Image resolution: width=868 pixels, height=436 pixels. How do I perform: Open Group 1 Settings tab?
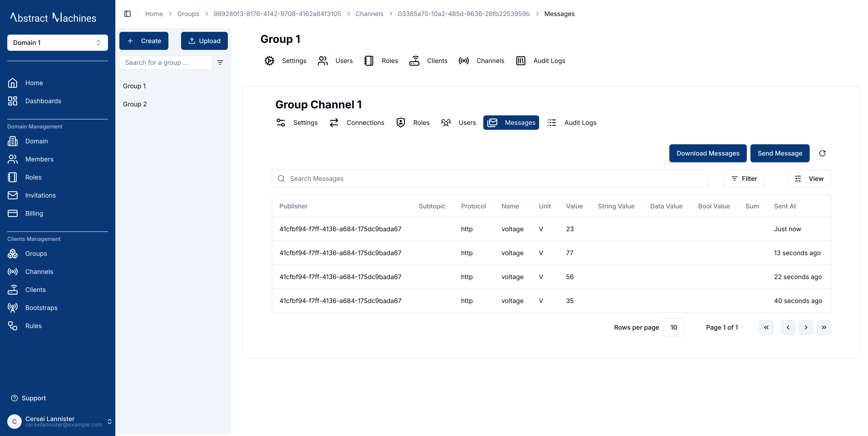(x=285, y=61)
